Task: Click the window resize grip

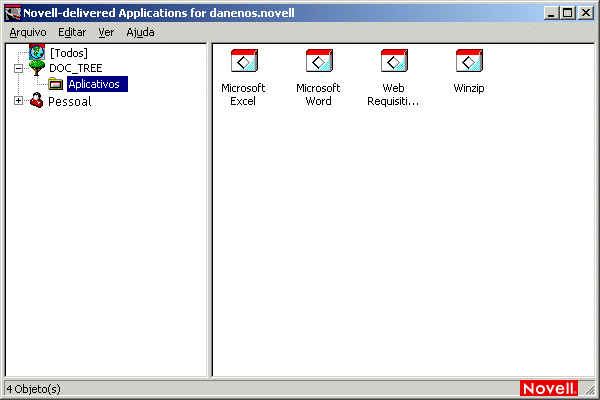Action: (590, 390)
